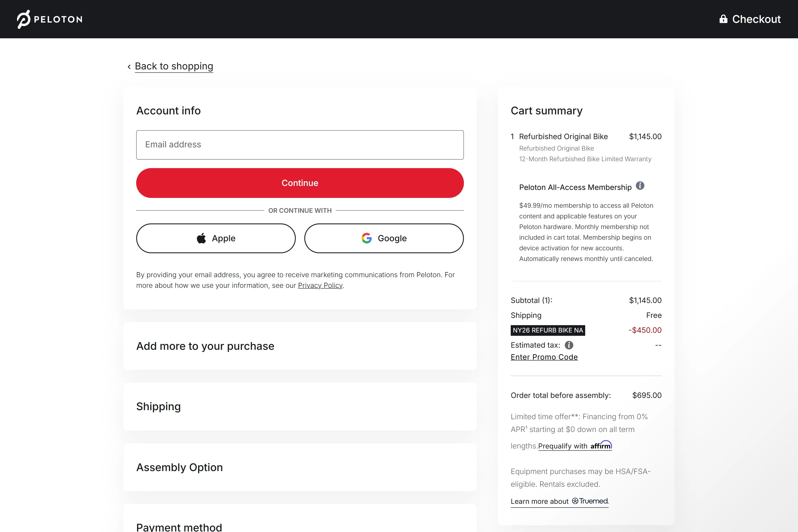Expand the Assembly Option section
The width and height of the screenshot is (798, 532).
(x=180, y=467)
